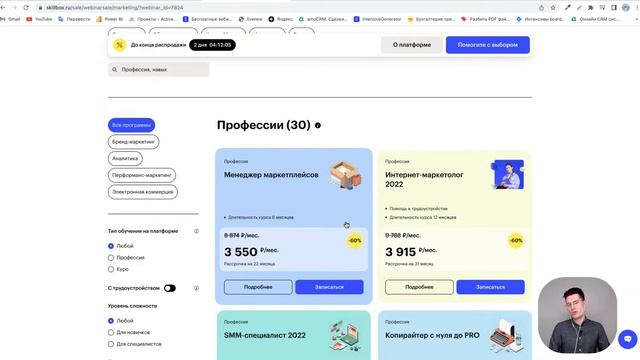Open the IntensiveGenerator bookmark
The image size is (640, 360).
378,19
